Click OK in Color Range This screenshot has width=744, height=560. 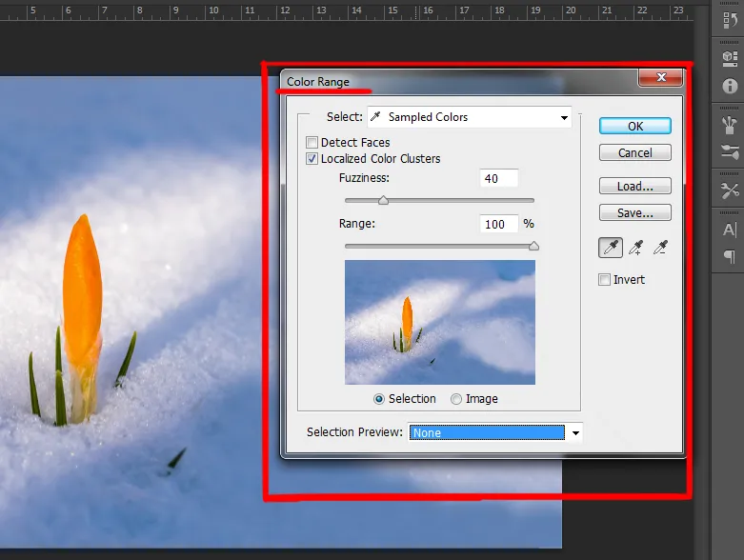pos(634,126)
